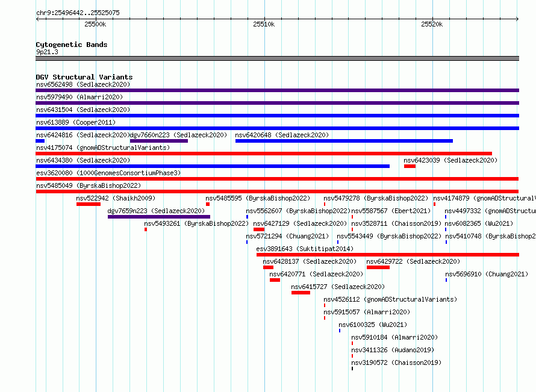This screenshot has width=536, height=392.
Task: Click the chr9:25496442..25525075 coordinate label
Action: (78, 13)
